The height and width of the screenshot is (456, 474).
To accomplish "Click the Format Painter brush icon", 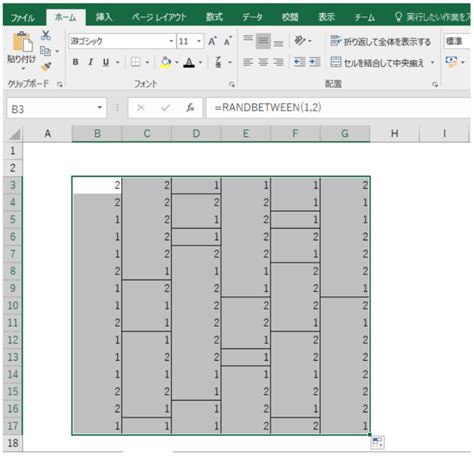I will click(46, 67).
